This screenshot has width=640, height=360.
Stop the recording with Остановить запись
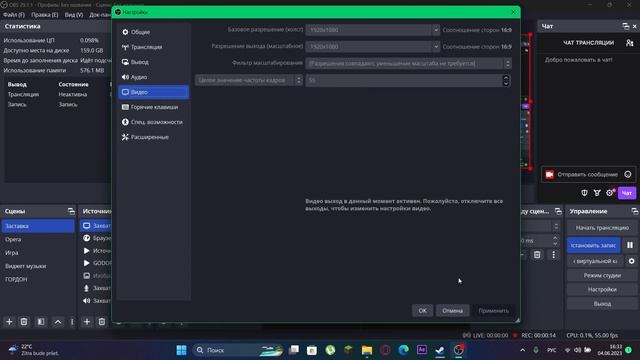pos(593,245)
